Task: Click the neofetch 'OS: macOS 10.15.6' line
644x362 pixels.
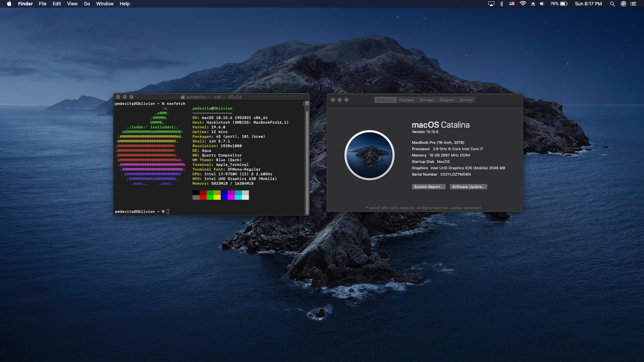Action: [x=230, y=118]
